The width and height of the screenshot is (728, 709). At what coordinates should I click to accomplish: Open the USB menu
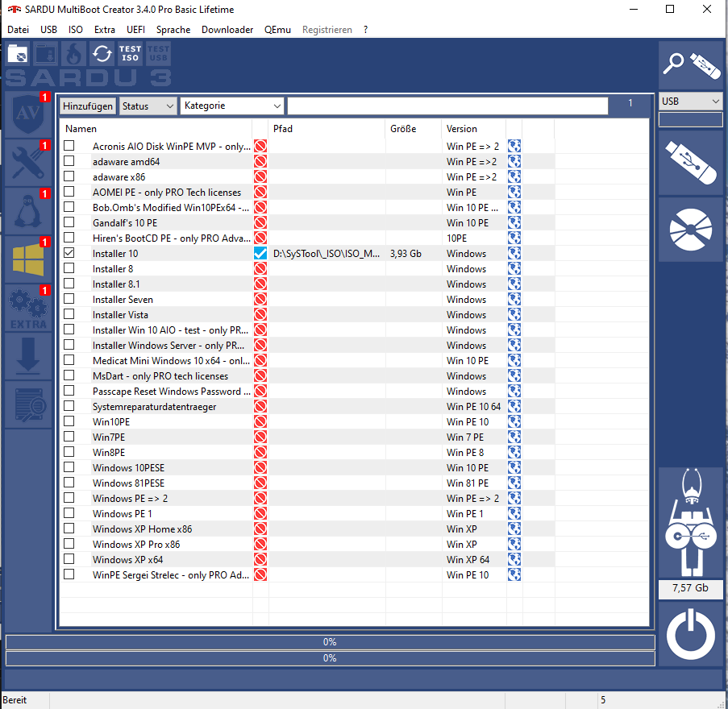click(48, 30)
